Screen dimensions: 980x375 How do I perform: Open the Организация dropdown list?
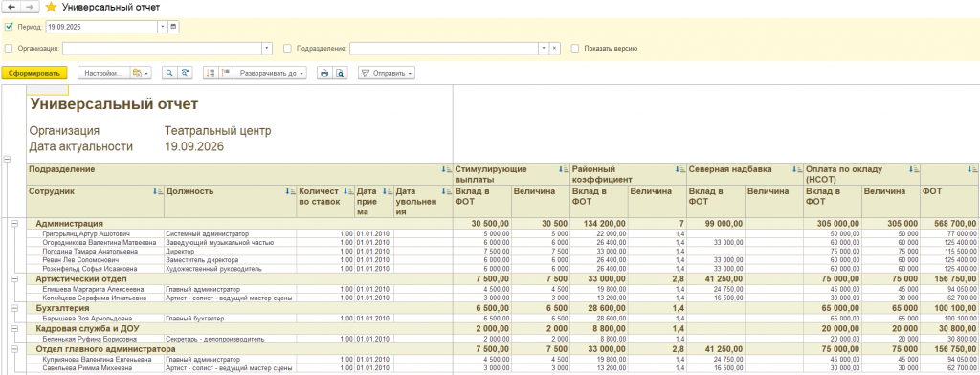(x=268, y=48)
